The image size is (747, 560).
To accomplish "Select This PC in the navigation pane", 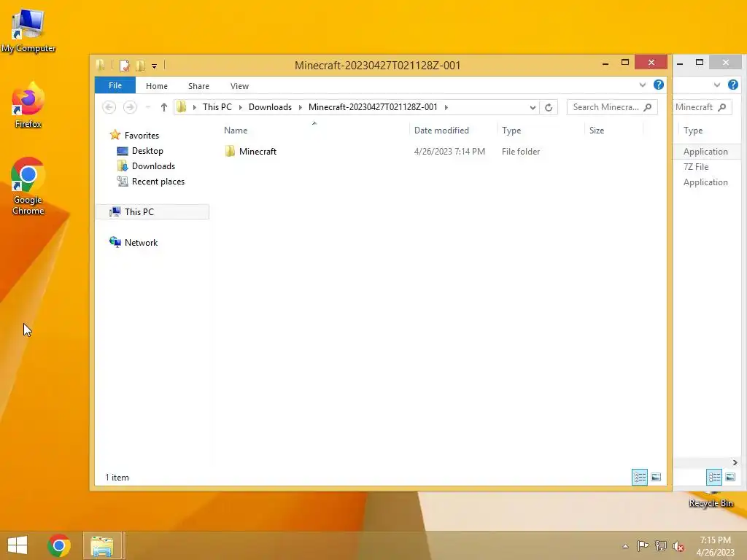I will click(x=152, y=212).
